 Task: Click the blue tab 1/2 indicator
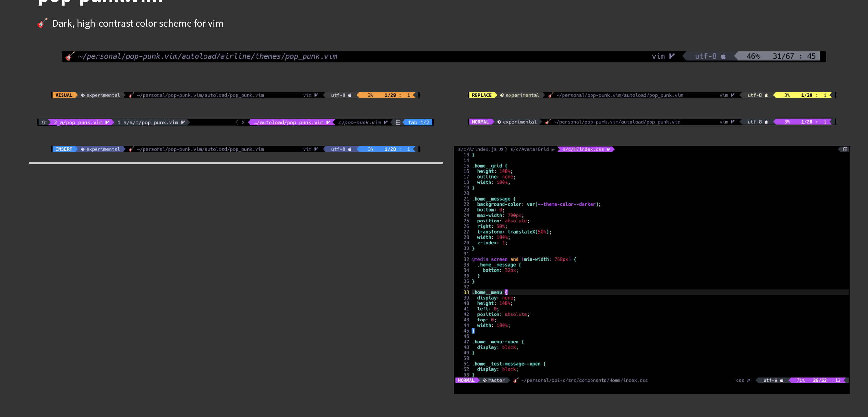pos(418,122)
